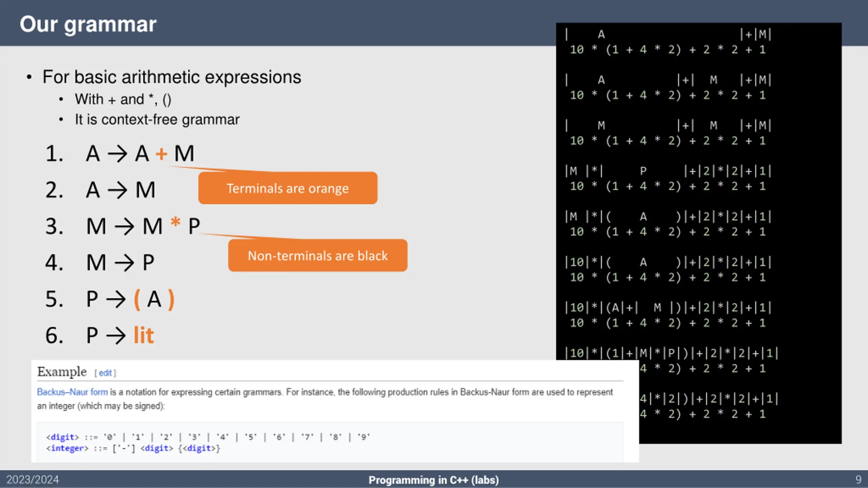The image size is (868, 488).
Task: Click the arrow in rule 4 M → P
Action: [x=124, y=263]
